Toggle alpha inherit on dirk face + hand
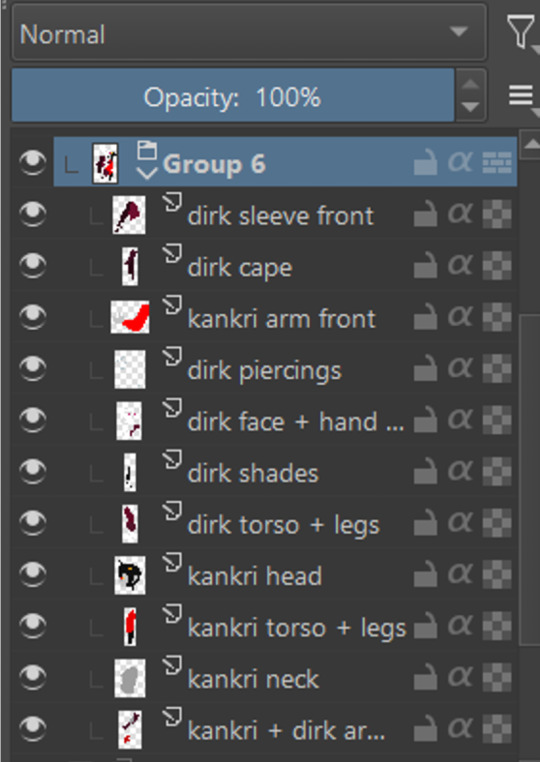 (x=460, y=420)
